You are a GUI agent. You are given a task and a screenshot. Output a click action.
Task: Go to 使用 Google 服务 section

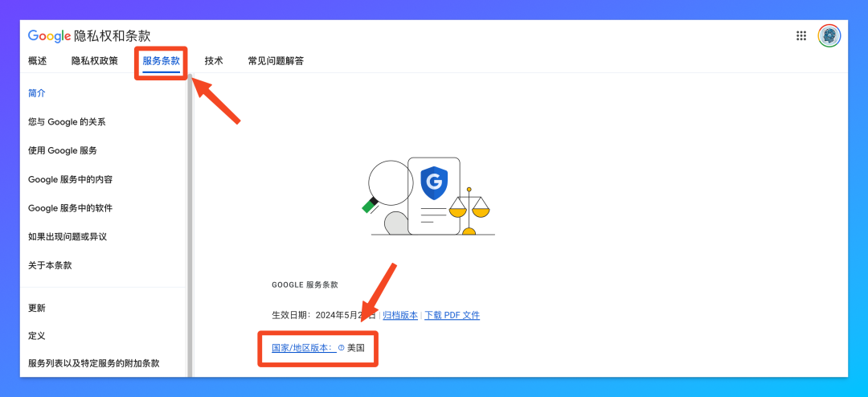point(63,150)
